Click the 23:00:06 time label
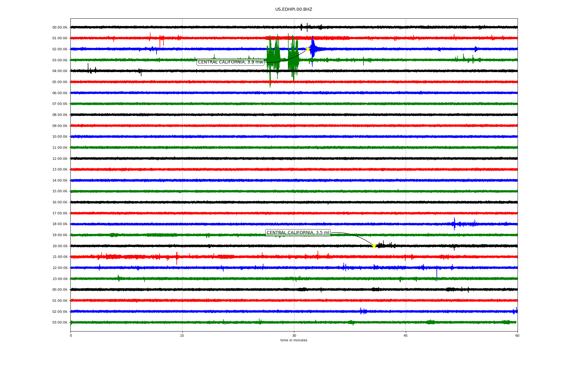The width and height of the screenshot is (588, 368). pyautogui.click(x=60, y=279)
